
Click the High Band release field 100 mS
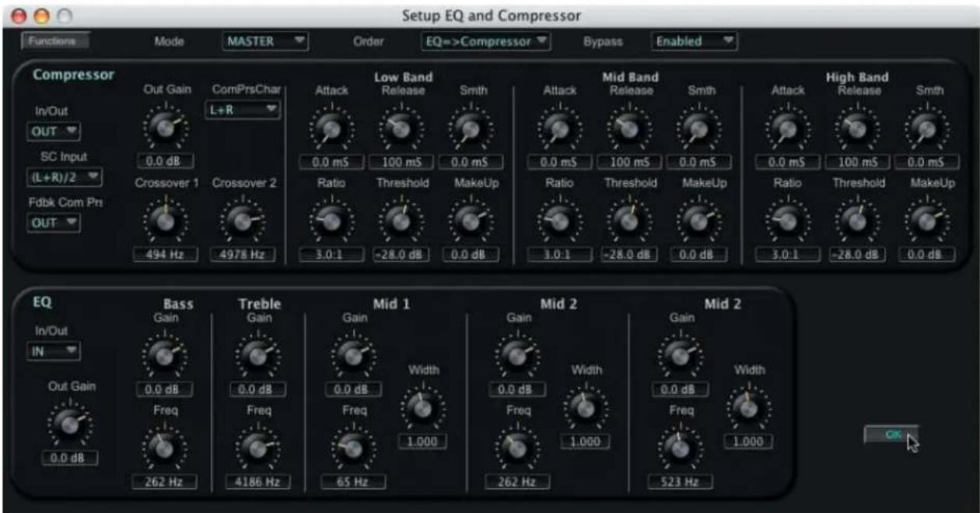[x=857, y=162]
